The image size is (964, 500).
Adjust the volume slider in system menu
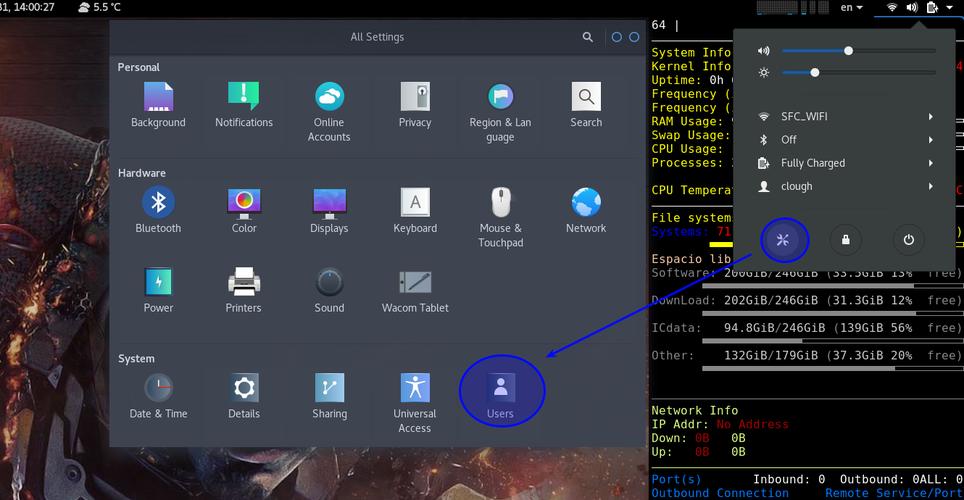(859, 51)
